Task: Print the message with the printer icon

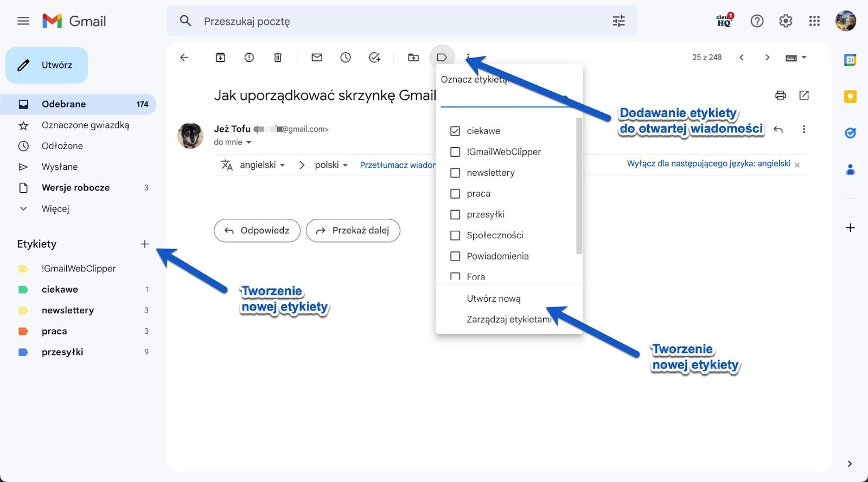Action: tap(780, 96)
